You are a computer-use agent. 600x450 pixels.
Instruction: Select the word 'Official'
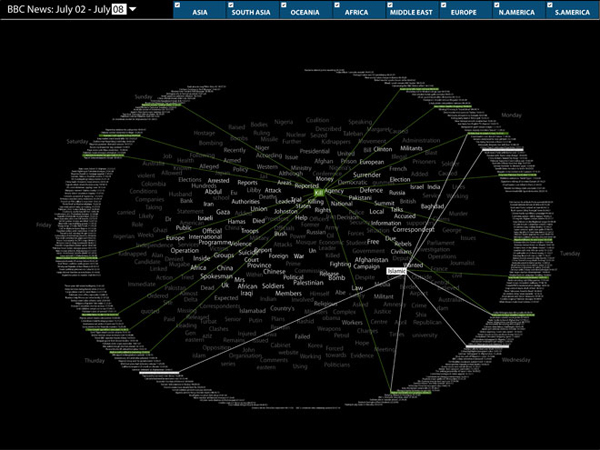[x=212, y=231]
